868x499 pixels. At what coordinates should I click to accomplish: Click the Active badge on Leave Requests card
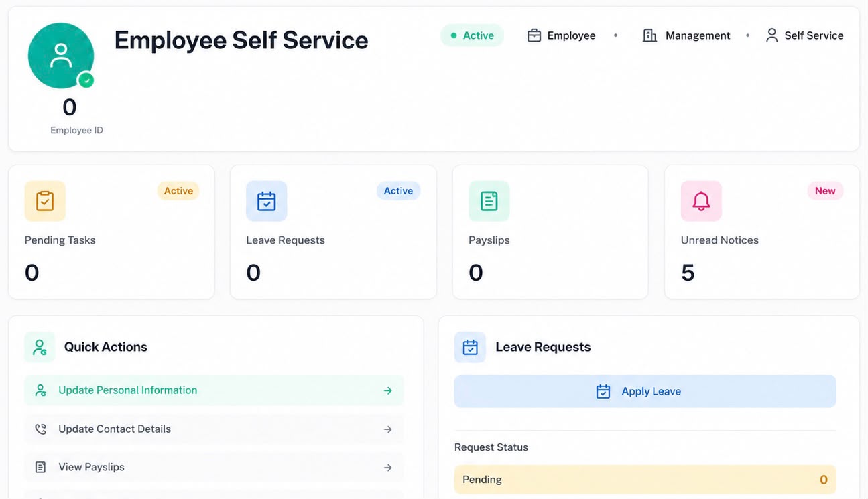398,191
